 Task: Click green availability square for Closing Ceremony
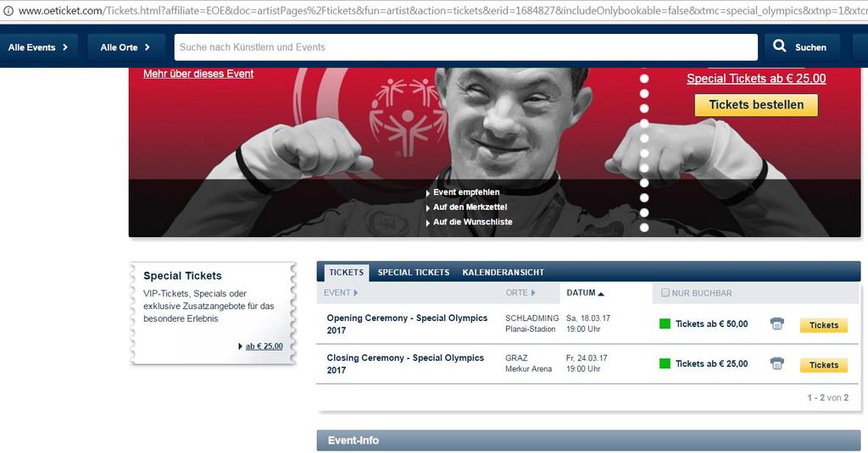[665, 363]
